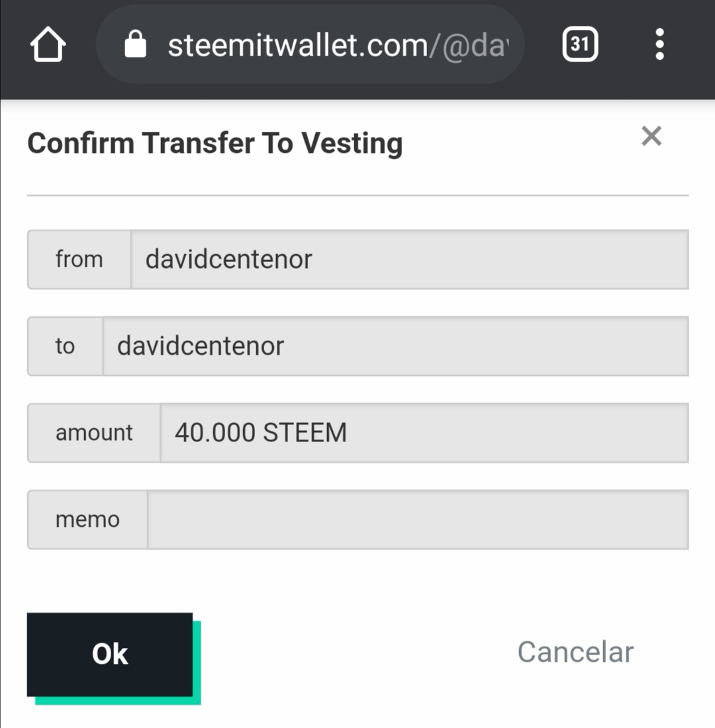Click the green shadow edge of Ok button
The width and height of the screenshot is (715, 728).
(197, 663)
